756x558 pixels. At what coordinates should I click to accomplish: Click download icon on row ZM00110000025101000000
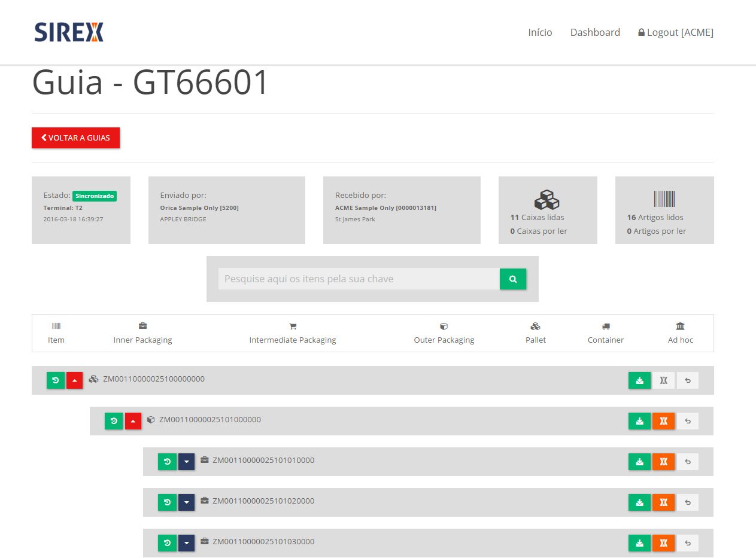coord(639,421)
